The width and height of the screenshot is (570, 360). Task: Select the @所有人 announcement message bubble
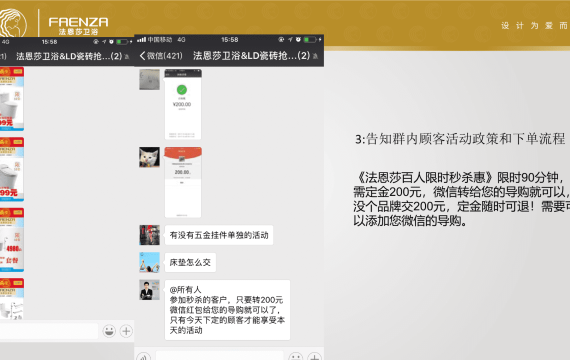227,310
